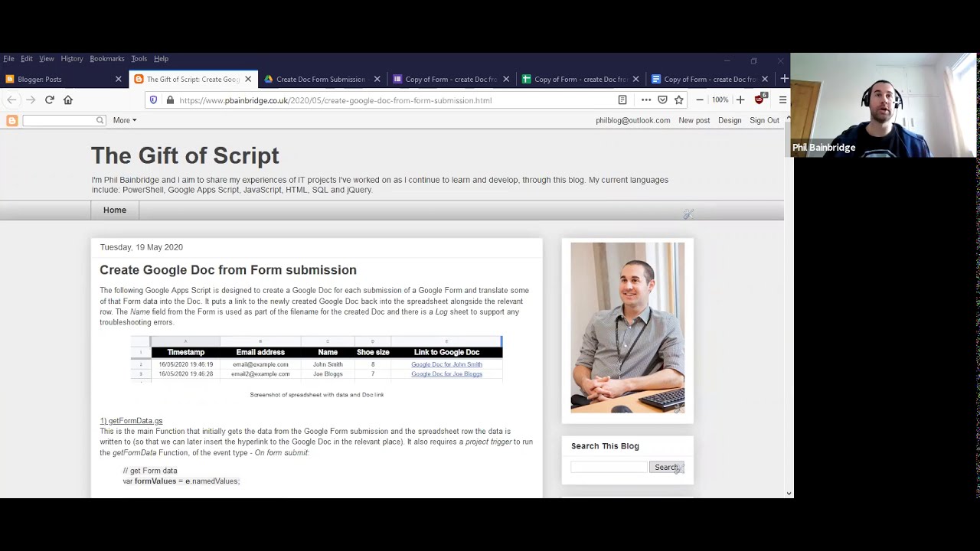The height and width of the screenshot is (551, 980).
Task: Zoom in with the plus button
Action: [x=740, y=100]
